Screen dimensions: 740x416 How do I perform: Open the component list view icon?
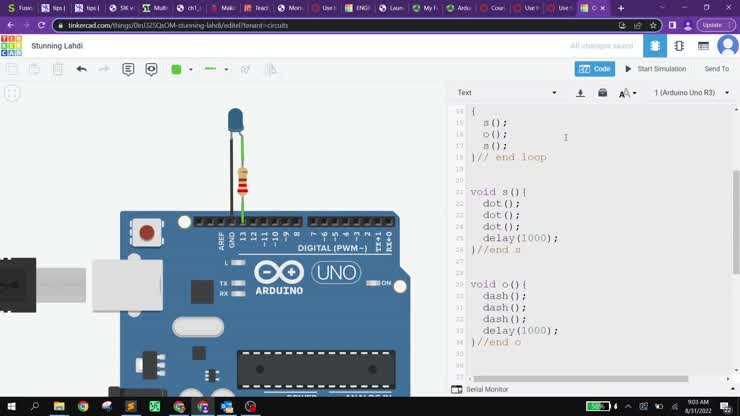point(703,45)
